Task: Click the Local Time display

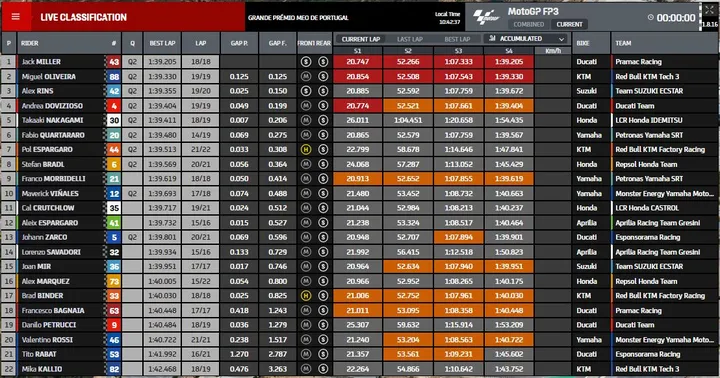Action: pyautogui.click(x=447, y=17)
